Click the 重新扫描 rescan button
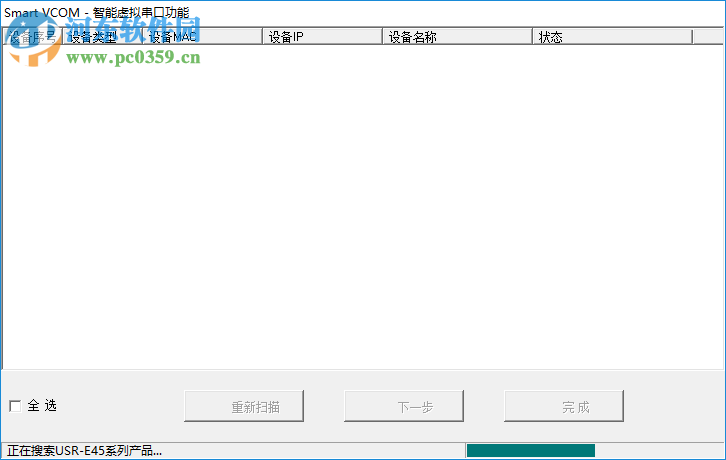 [x=244, y=406]
